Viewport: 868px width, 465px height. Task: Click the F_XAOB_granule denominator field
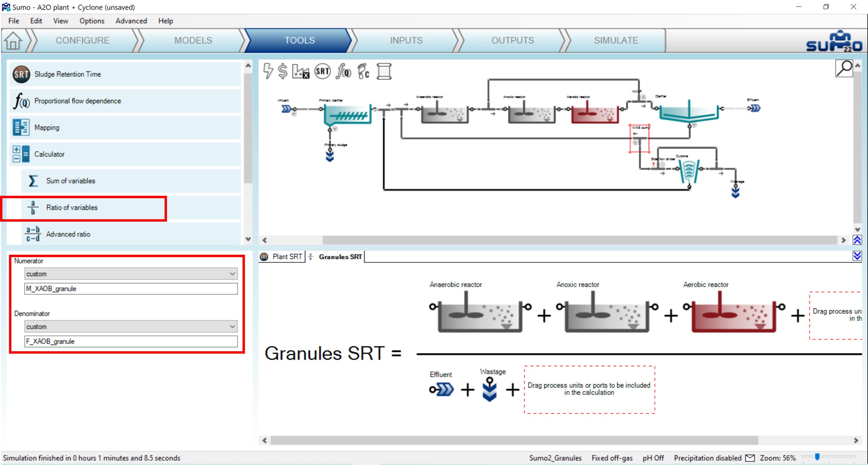pos(131,341)
